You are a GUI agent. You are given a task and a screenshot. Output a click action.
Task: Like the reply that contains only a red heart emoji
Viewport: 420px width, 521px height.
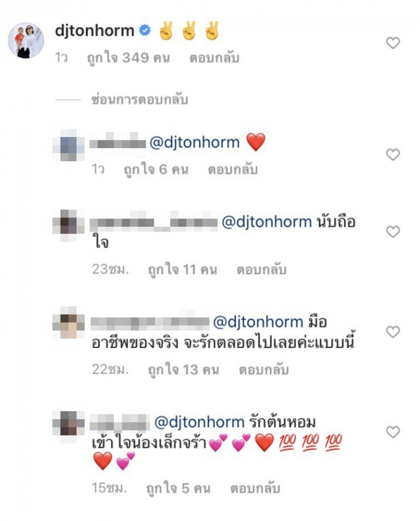click(x=393, y=154)
